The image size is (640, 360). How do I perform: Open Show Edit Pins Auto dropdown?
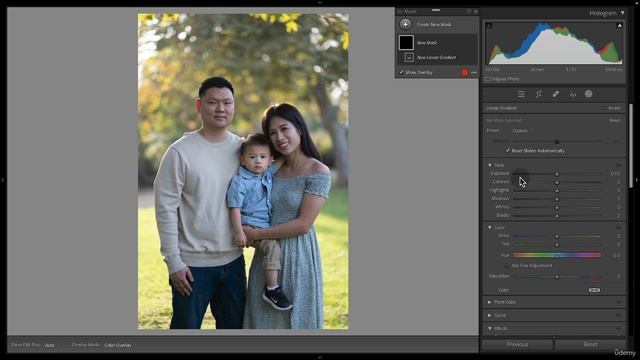click(51, 345)
